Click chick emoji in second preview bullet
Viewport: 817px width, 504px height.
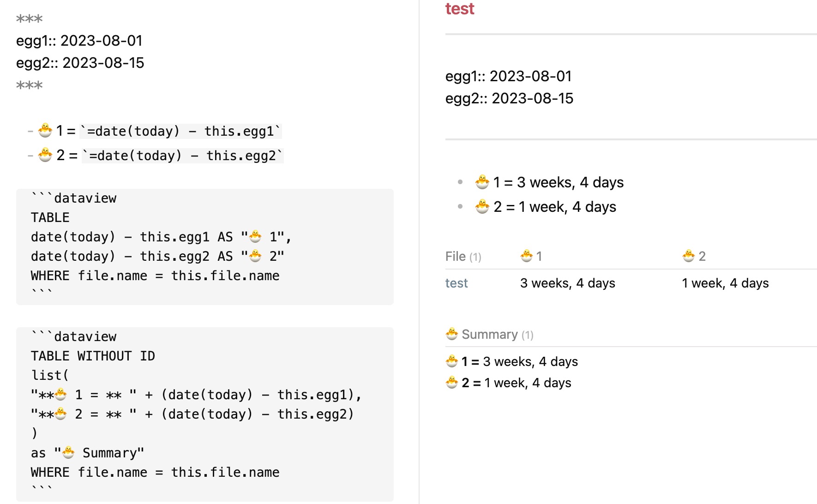pyautogui.click(x=482, y=207)
